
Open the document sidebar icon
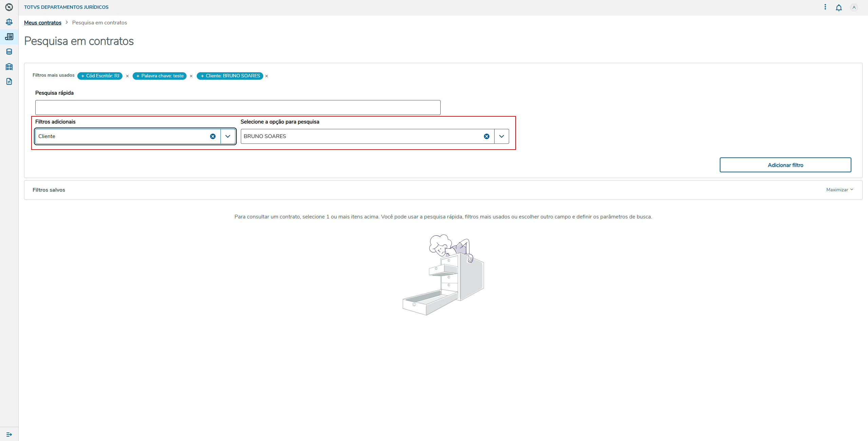coord(9,81)
